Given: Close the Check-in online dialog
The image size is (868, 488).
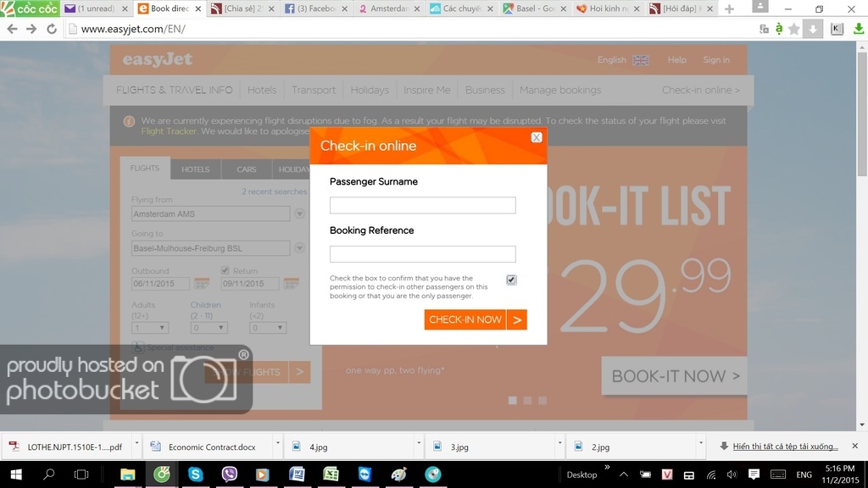Looking at the screenshot, I should [x=536, y=137].
